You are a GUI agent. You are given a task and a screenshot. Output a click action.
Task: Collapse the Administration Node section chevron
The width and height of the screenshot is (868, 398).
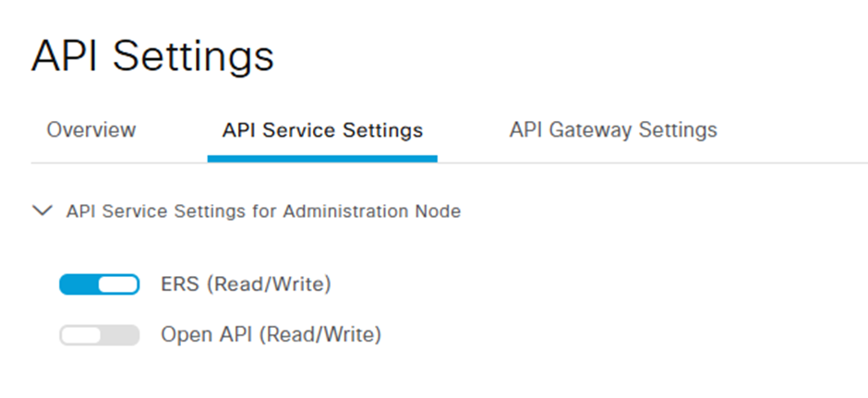tap(42, 211)
